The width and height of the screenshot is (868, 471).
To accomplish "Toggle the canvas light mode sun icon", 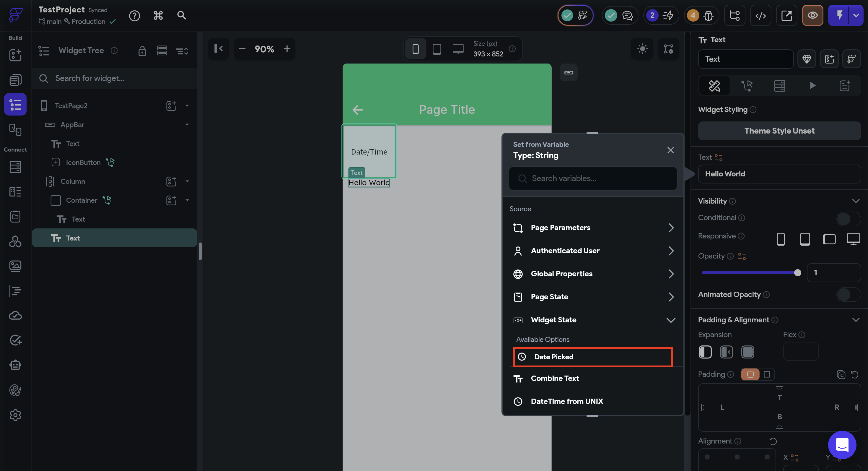I will (642, 49).
